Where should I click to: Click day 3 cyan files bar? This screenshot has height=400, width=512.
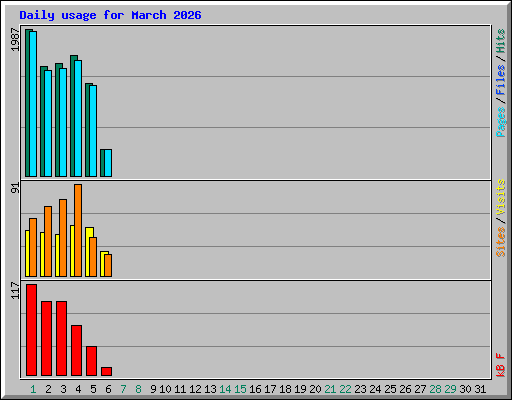pos(63,122)
